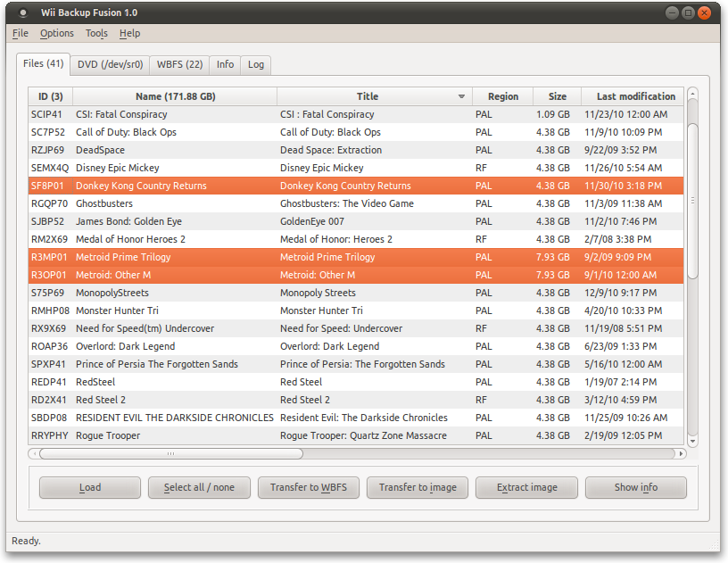Click the horizontal scrollbar right arrow
This screenshot has height=563, width=728.
pyautogui.click(x=681, y=453)
